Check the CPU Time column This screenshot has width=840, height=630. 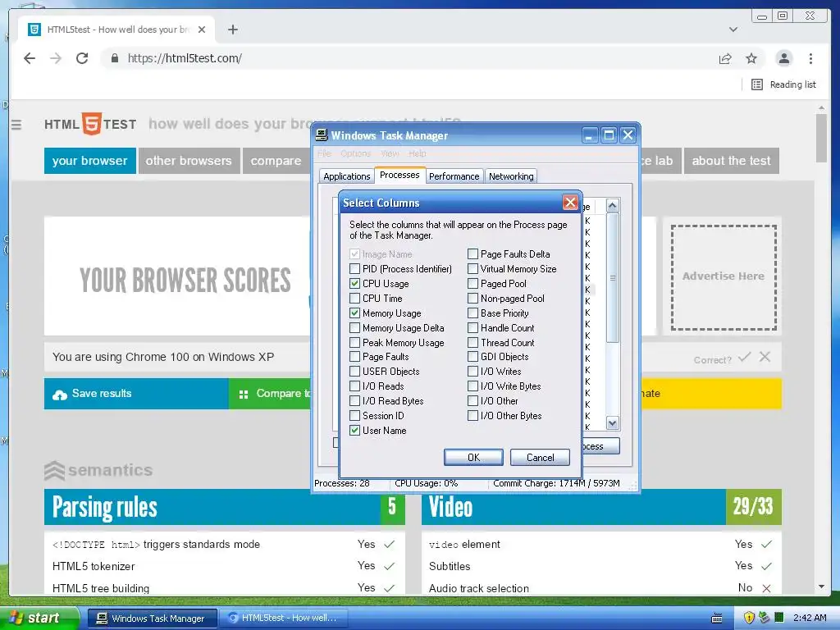(354, 299)
